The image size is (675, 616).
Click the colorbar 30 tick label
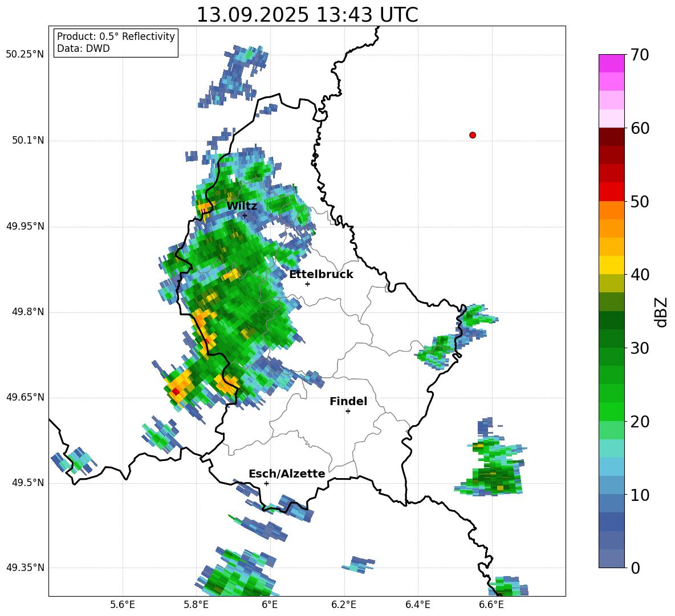point(640,348)
